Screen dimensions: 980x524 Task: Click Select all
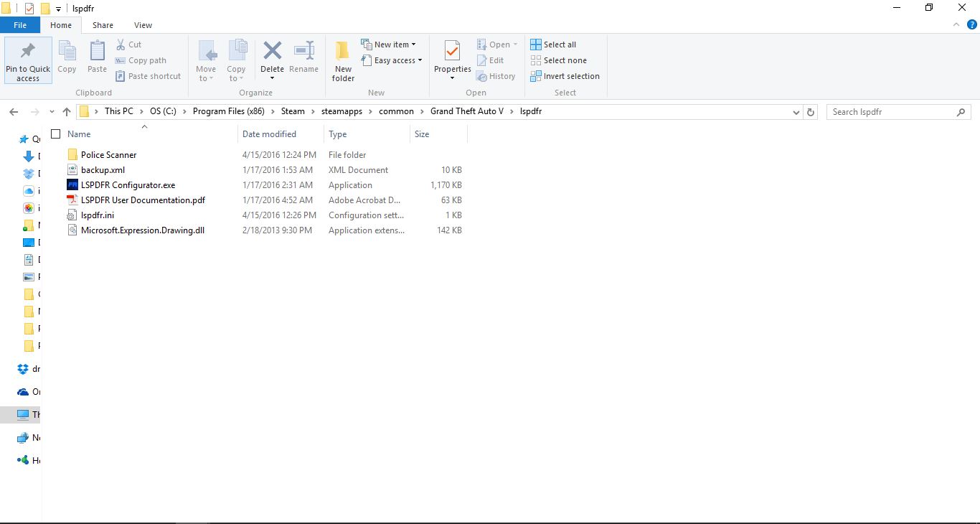[x=553, y=45]
